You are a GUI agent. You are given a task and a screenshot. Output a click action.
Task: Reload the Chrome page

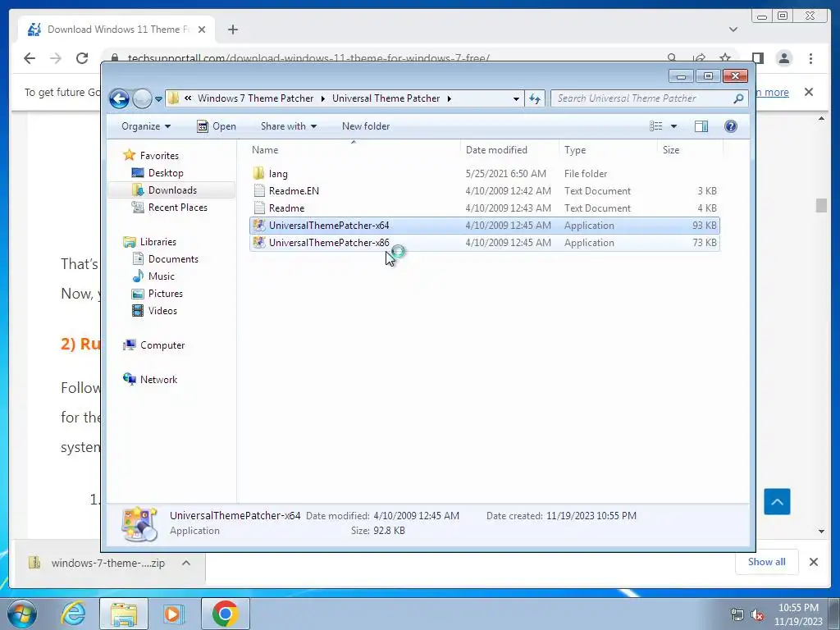coord(81,58)
